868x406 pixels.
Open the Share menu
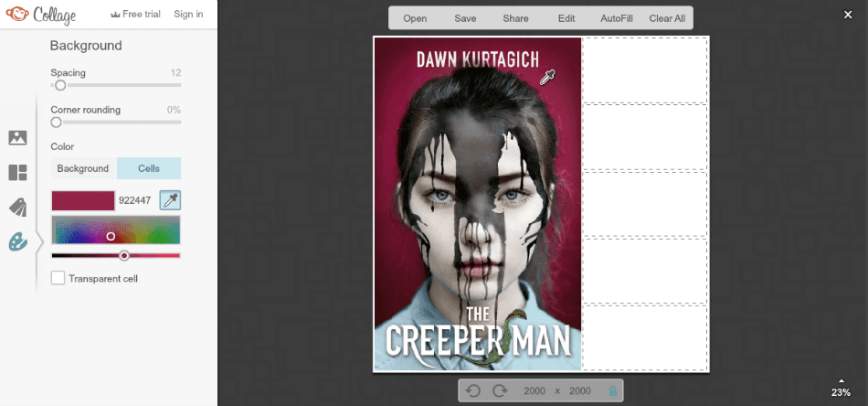515,18
